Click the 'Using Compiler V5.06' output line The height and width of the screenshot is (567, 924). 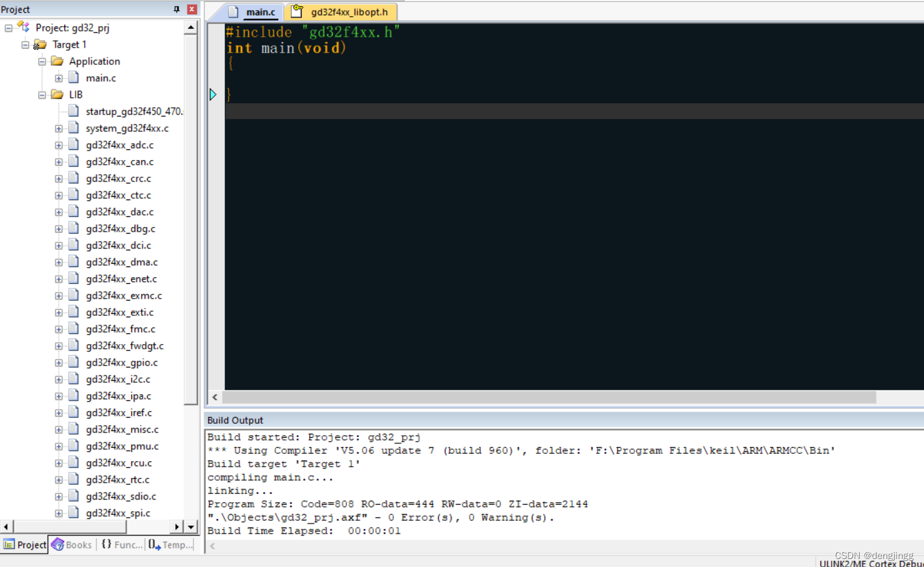coord(521,451)
